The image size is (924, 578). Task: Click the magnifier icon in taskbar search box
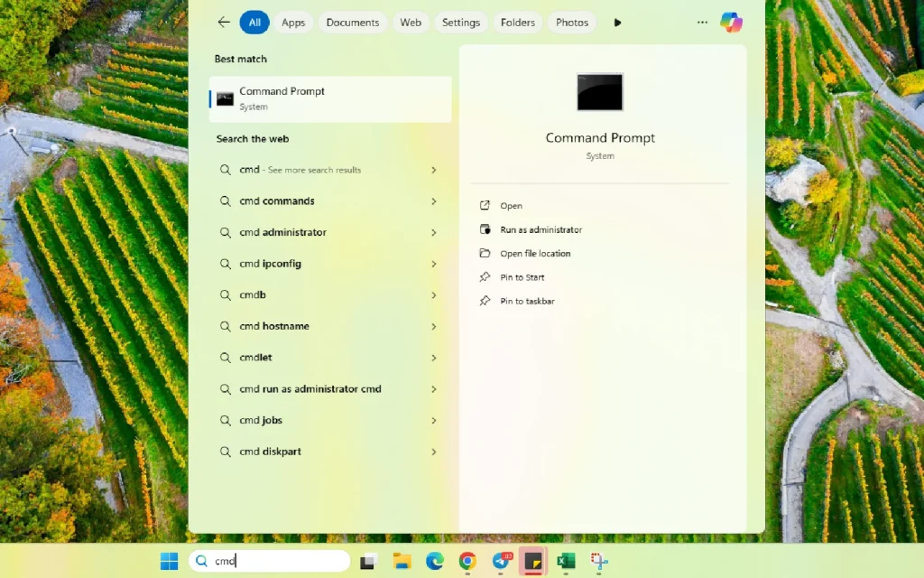click(x=201, y=561)
